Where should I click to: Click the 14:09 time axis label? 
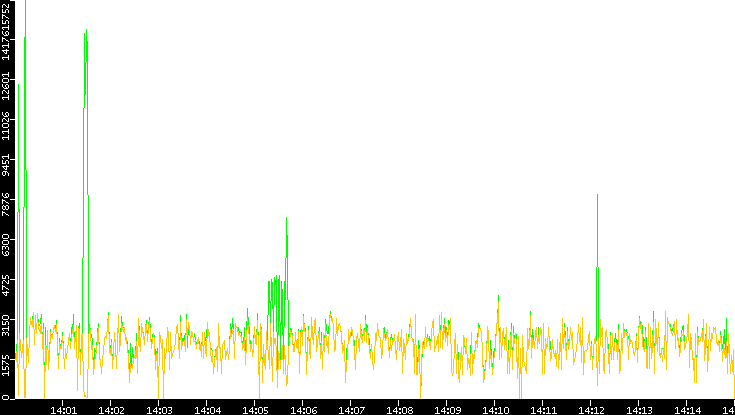point(447,411)
